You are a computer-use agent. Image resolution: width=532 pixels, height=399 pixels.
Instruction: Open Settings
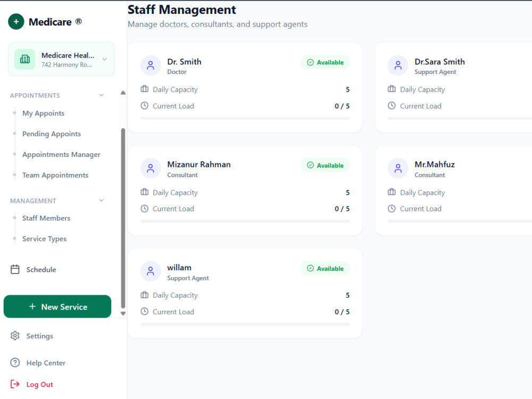coord(40,336)
